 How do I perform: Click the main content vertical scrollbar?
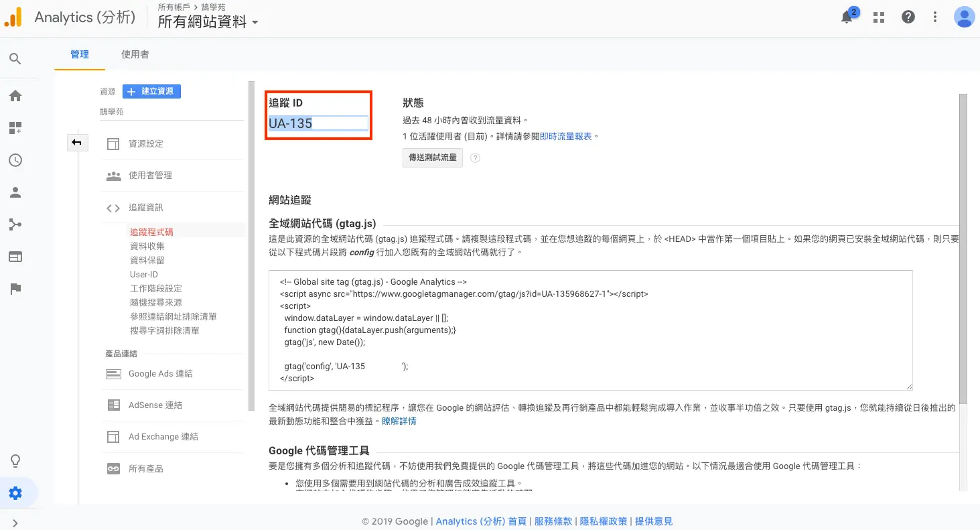[x=963, y=248]
